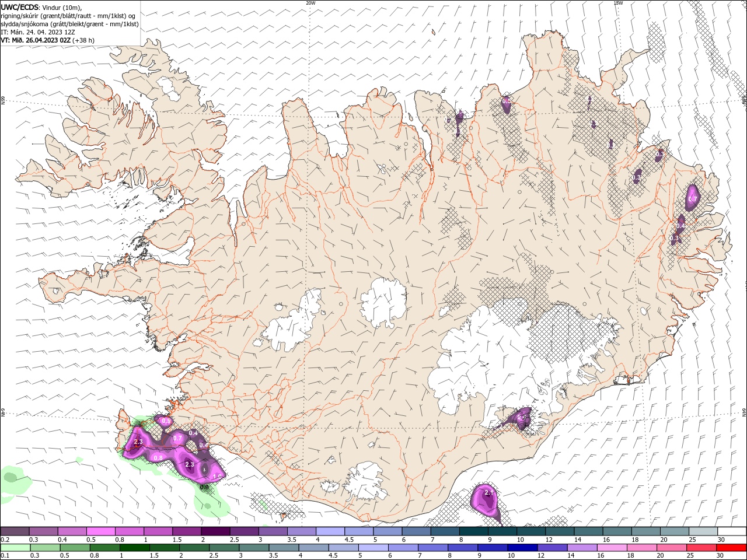The height and width of the screenshot is (560, 747).
Task: Pick dark teal snow swatch between 8 and 9
Action: 473,531
